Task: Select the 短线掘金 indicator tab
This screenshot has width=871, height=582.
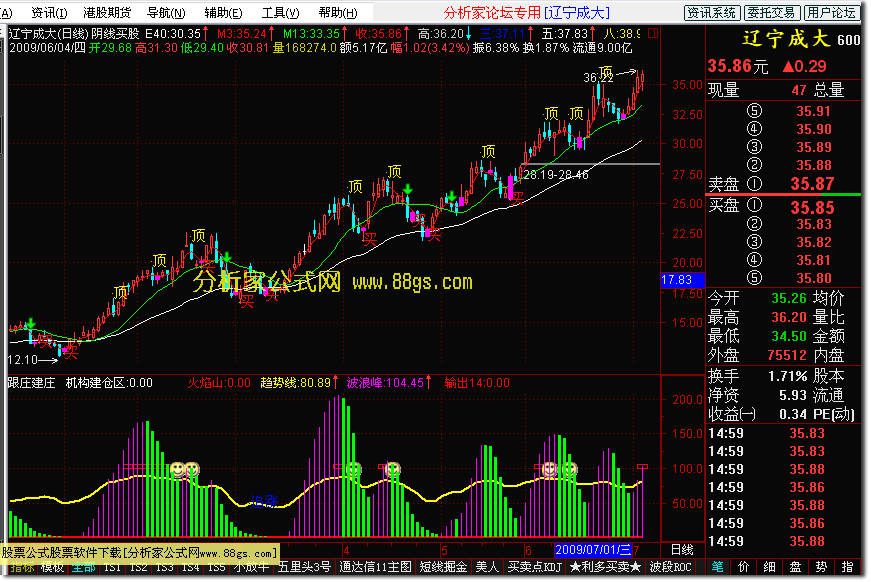Action: point(443,567)
